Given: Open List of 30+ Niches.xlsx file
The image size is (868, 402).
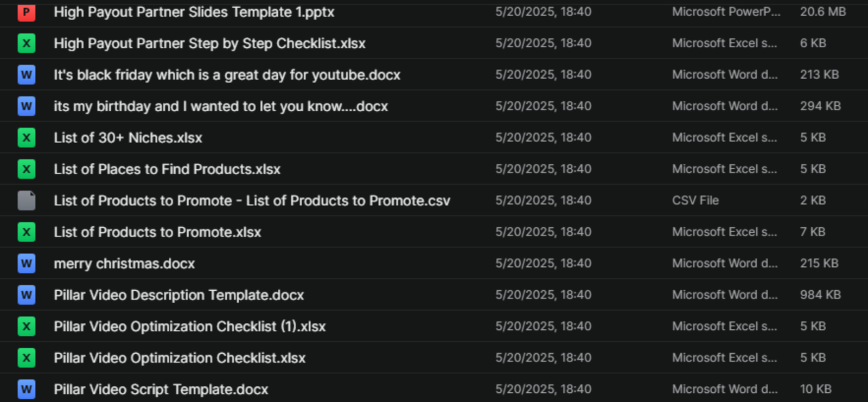Looking at the screenshot, I should coord(128,138).
